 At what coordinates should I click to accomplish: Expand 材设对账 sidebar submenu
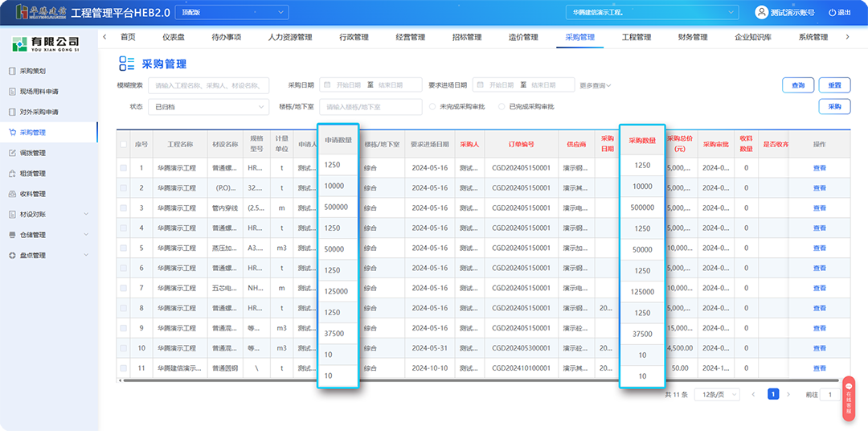(86, 215)
